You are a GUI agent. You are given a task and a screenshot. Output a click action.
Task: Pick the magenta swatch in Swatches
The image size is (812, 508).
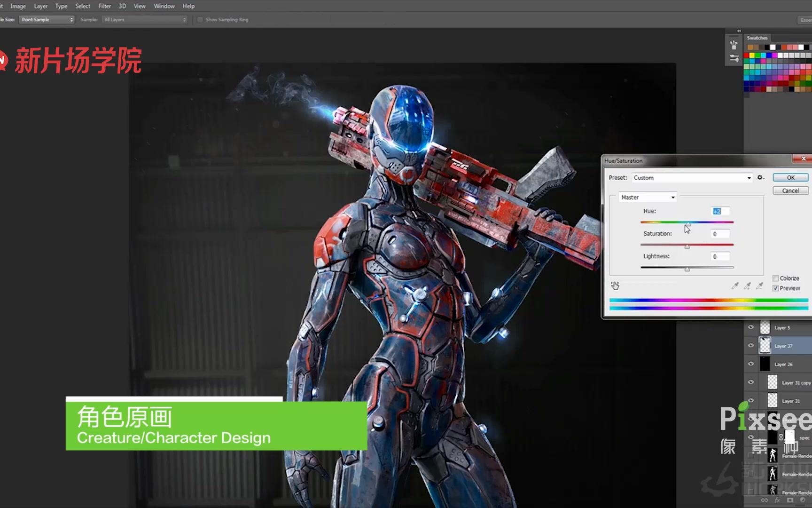click(x=774, y=56)
